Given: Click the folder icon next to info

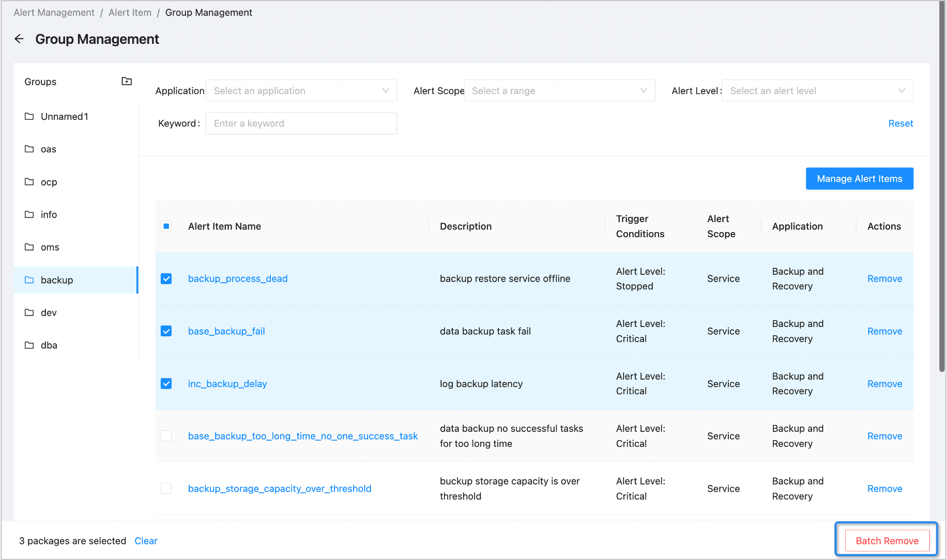Looking at the screenshot, I should click(29, 214).
